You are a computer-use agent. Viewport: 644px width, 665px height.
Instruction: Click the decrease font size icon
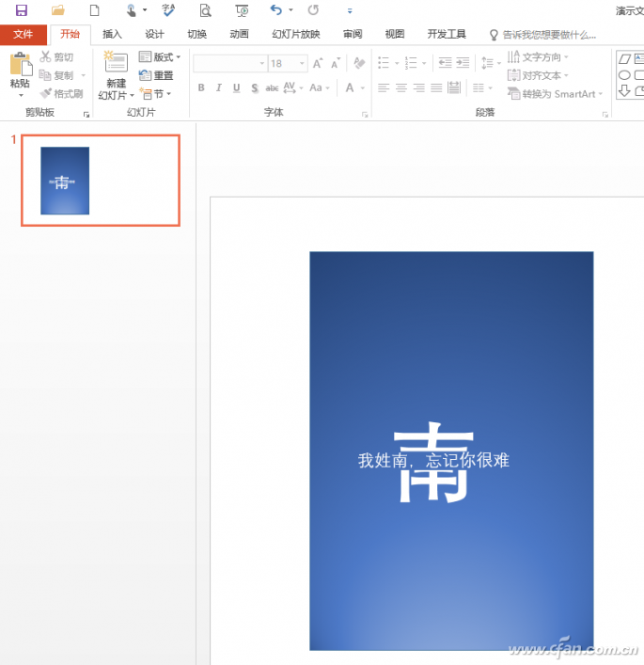tap(336, 63)
